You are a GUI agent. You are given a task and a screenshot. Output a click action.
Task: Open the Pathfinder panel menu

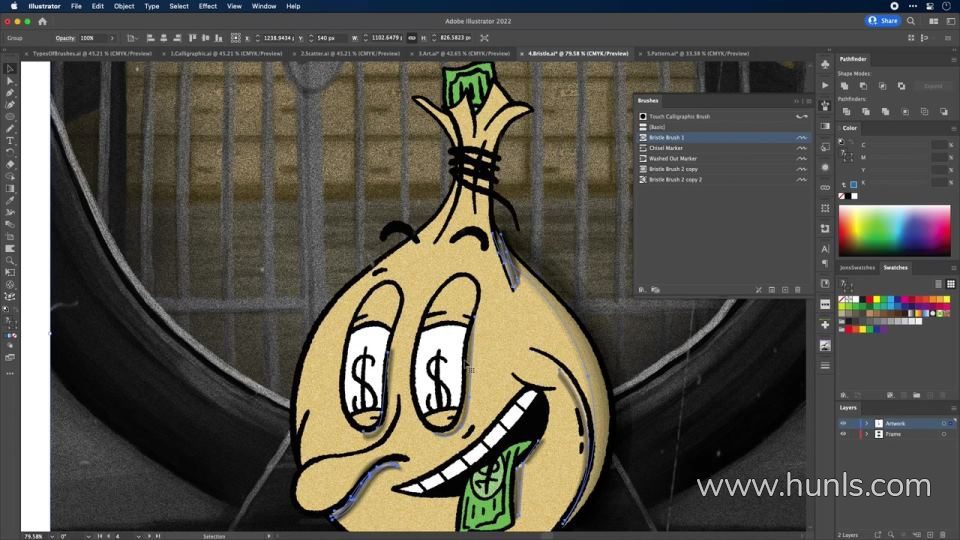(953, 59)
